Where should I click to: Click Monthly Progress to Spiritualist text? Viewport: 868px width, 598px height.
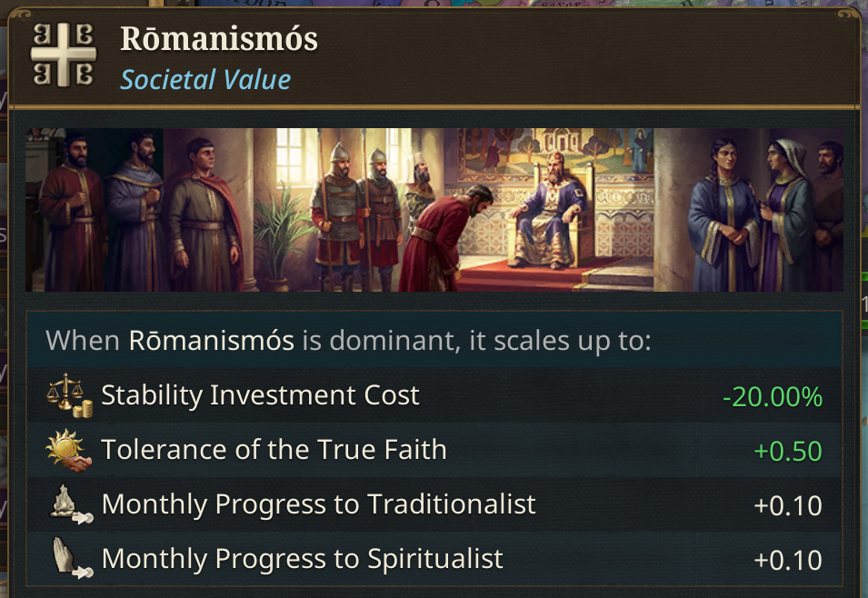point(302,558)
